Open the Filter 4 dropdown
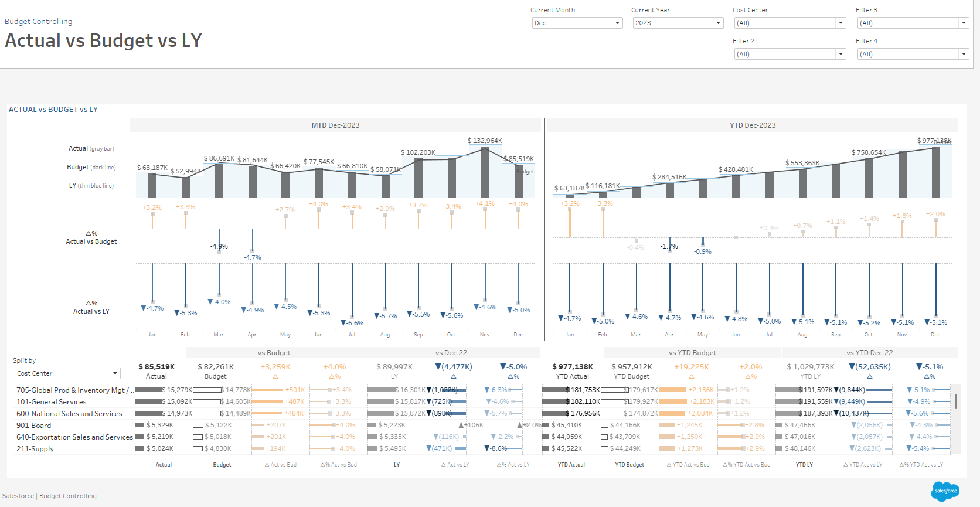The width and height of the screenshot is (980, 507). pyautogui.click(x=913, y=54)
